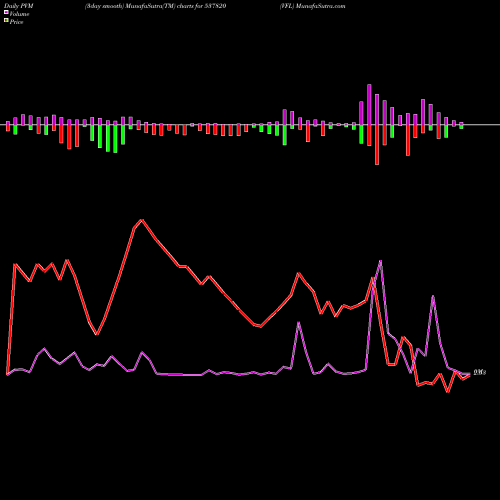Click the tallest purple volume bar
Screen dimensions: 500x500
[x=369, y=104]
